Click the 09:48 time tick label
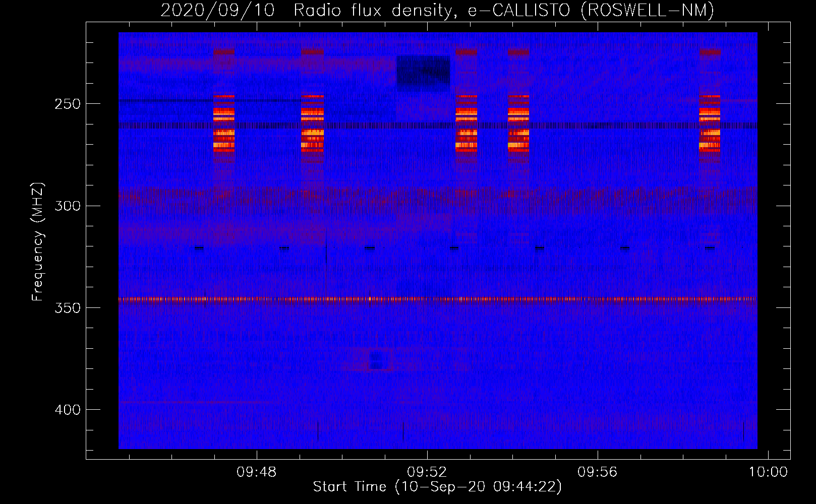Image resolution: width=816 pixels, height=504 pixels. (257, 472)
